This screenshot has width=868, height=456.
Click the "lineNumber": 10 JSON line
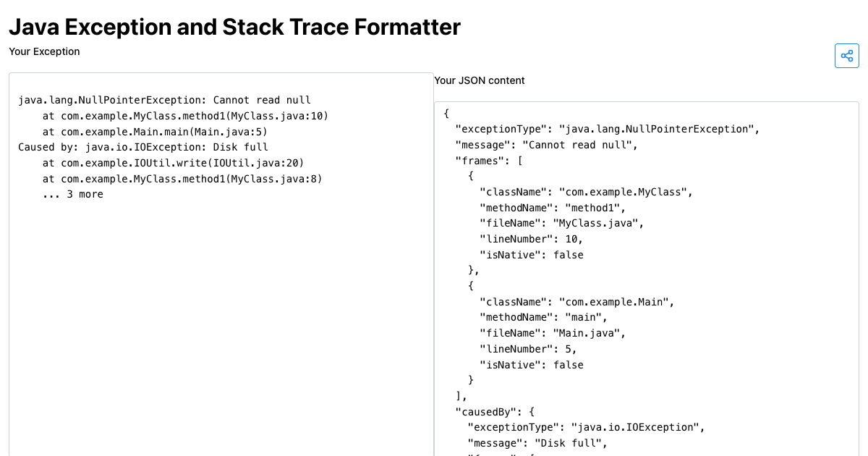click(531, 239)
